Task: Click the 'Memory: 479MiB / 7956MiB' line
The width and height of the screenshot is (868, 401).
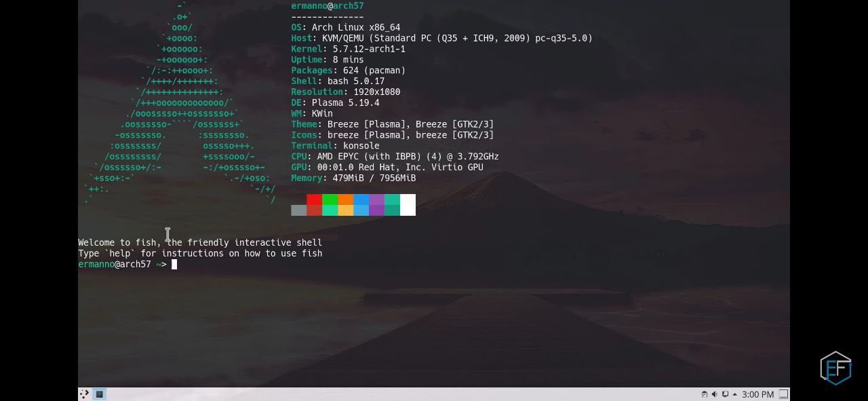Action: pos(353,178)
